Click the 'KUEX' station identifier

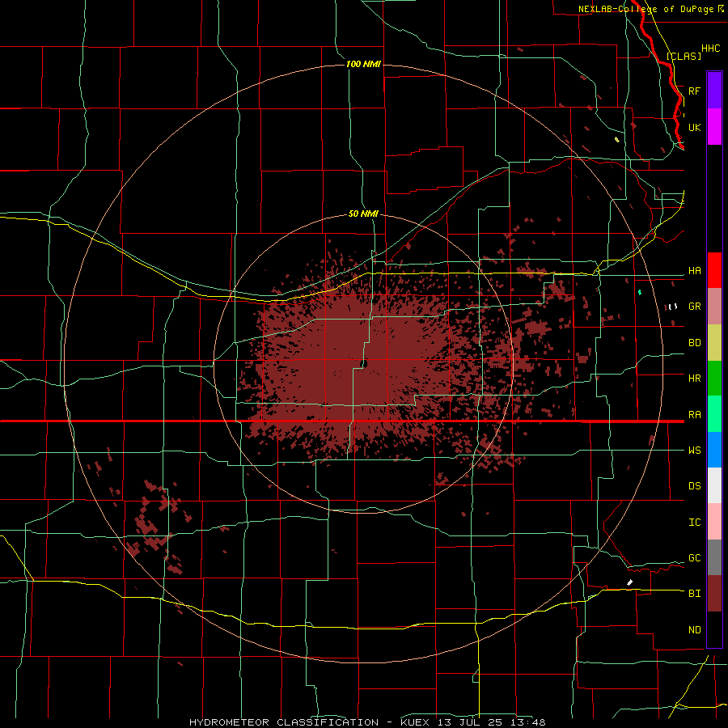coord(414,722)
